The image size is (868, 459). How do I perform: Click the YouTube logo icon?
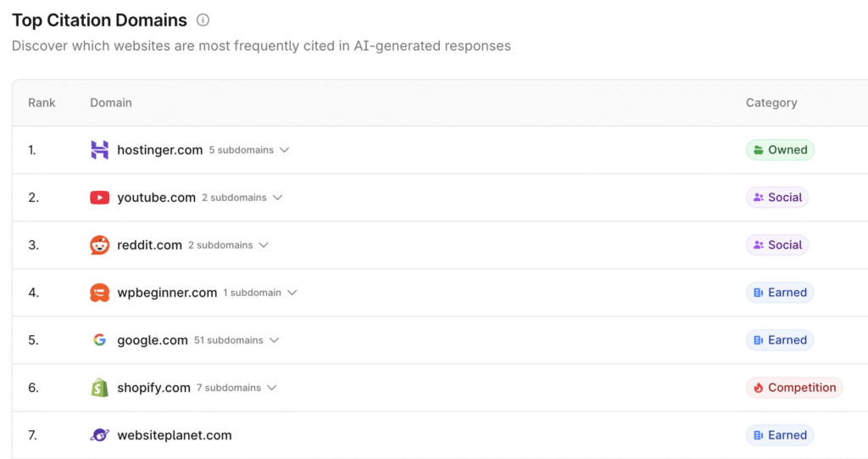100,198
